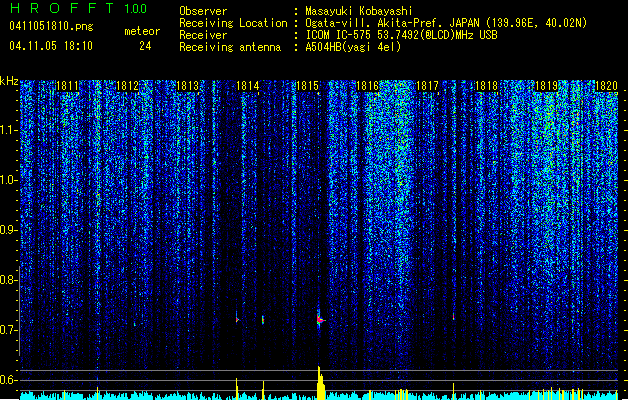Click the 1.0 kHz axis label
Image resolution: width=629 pixels, height=400 pixels.
pyautogui.click(x=9, y=180)
